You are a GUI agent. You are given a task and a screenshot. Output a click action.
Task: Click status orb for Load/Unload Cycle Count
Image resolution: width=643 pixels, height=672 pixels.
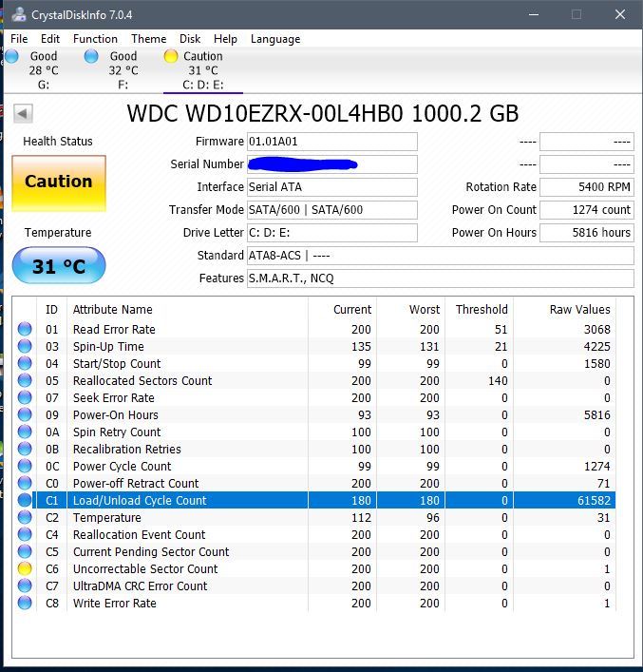tap(25, 501)
